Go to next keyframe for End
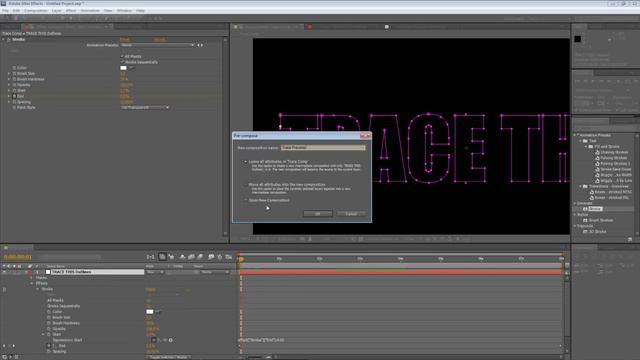Viewport: 640px width, 360px height. (x=14, y=346)
